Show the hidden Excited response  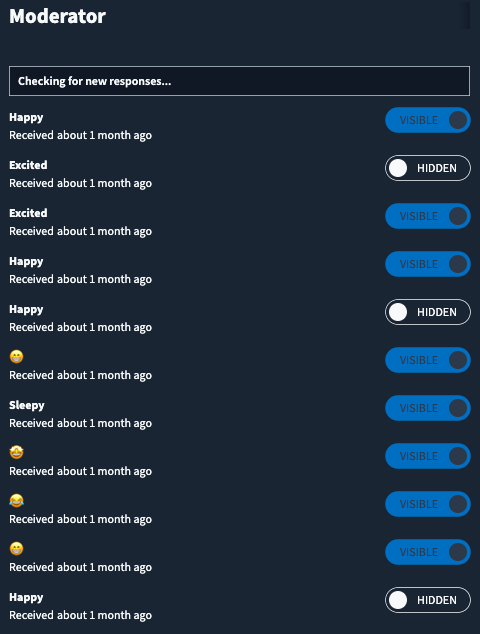tap(428, 168)
